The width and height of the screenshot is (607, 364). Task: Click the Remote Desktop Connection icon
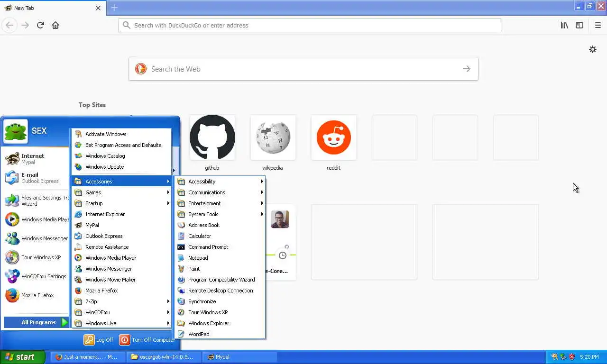point(181,291)
